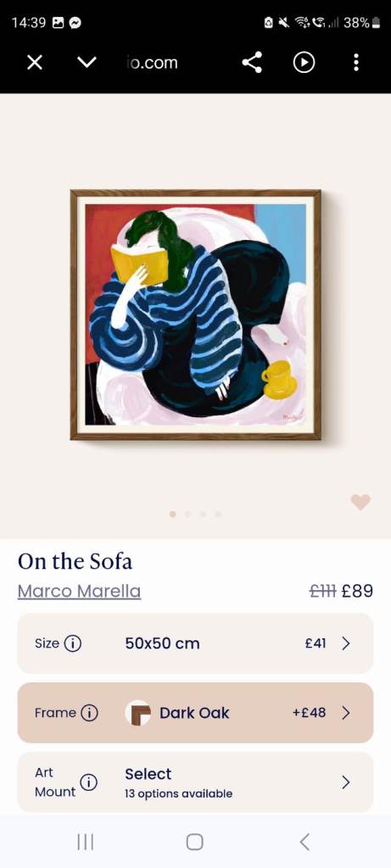Open the three-dot overflow menu
This screenshot has height=868, width=391.
(x=356, y=63)
